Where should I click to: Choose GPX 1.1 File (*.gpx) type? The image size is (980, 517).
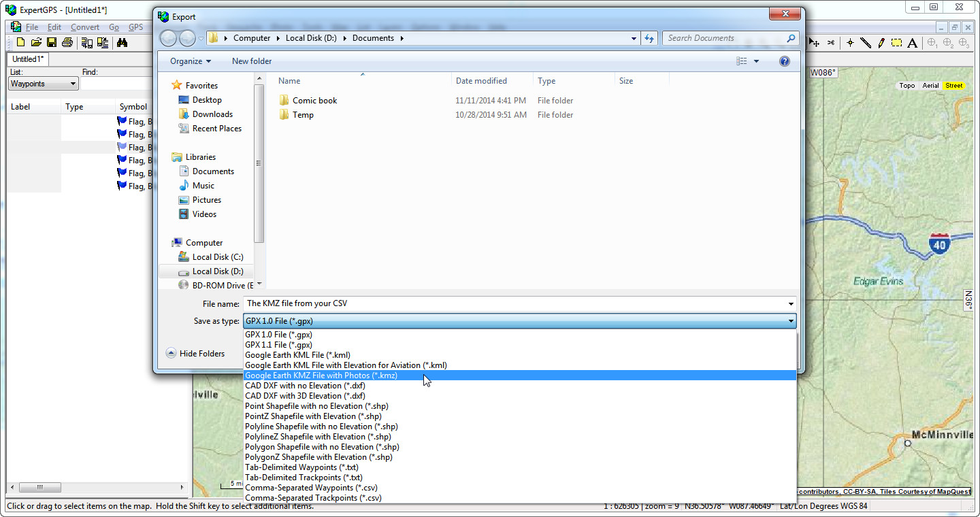point(520,345)
